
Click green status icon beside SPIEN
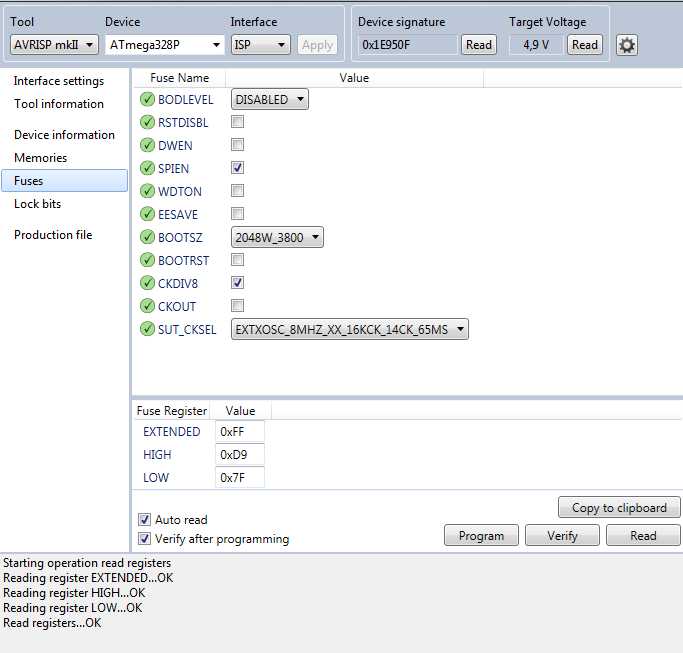coord(147,168)
